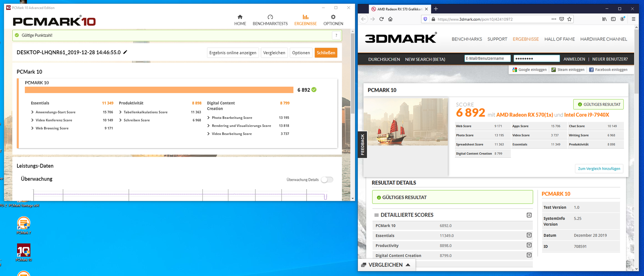This screenshot has width=644, height=276.
Task: Open Firefox hamburger menu
Action: [634, 19]
